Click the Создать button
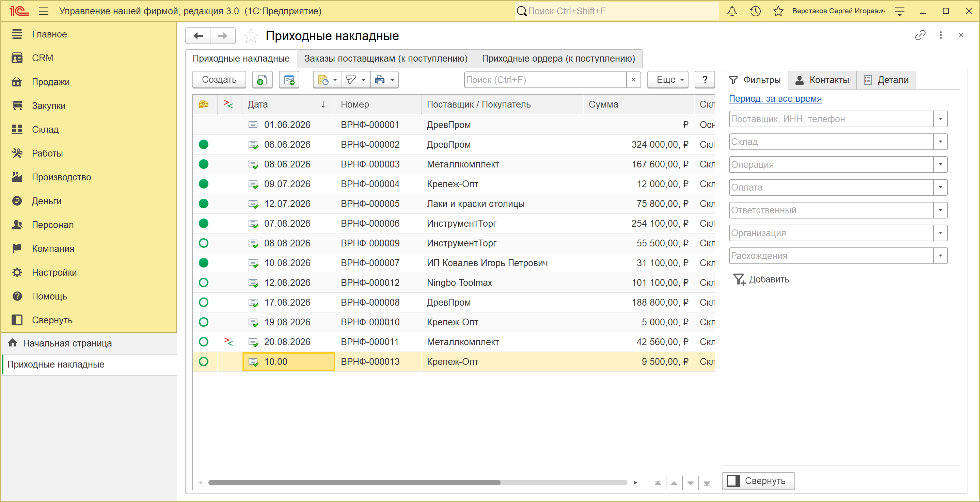980x502 pixels. (219, 80)
